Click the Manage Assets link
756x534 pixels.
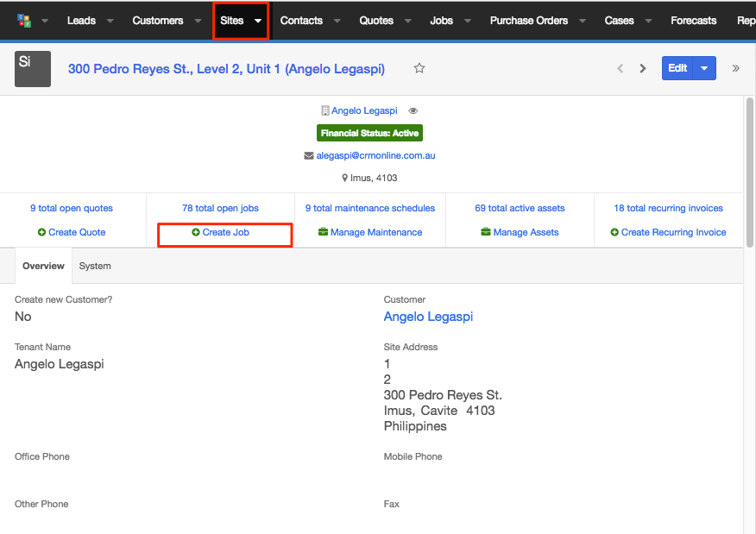coord(526,232)
